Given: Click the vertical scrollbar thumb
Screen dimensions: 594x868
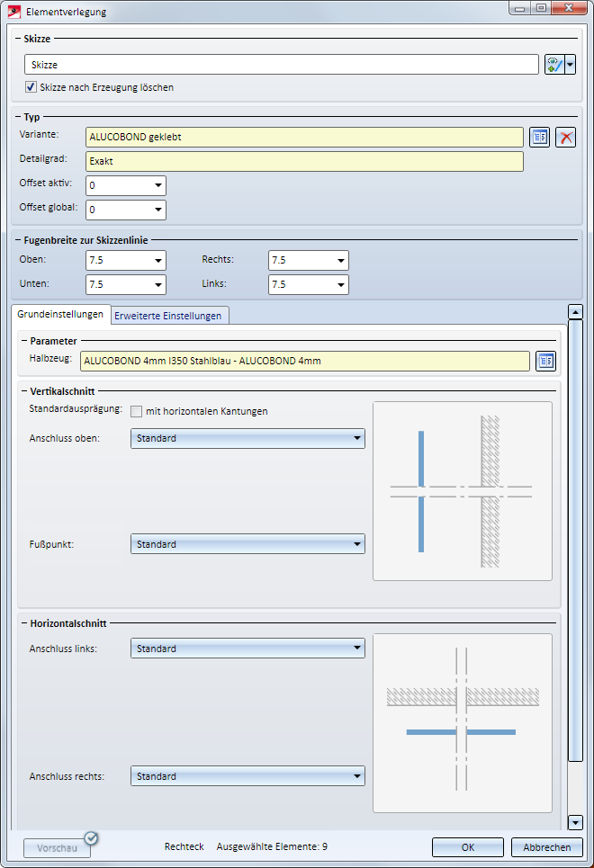Looking at the screenshot, I should tap(575, 541).
